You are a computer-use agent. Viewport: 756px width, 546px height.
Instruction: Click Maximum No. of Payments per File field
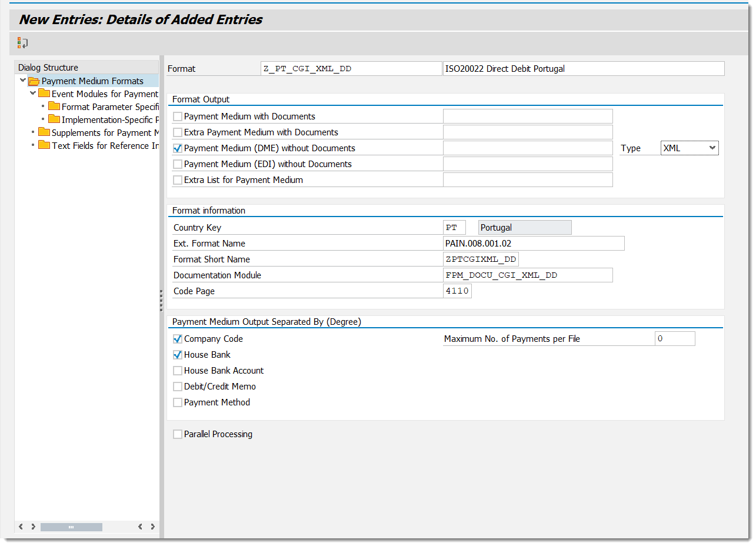coord(675,339)
